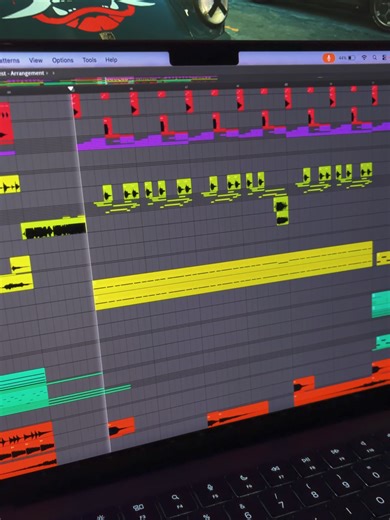Viewport: 390px width, 520px height.
Task: Click the white playhead marker triangle
Action: (71, 89)
